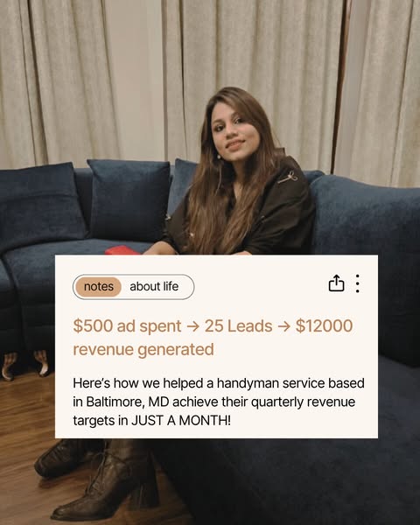420x525 pixels.
Task: Click the handyman service sentence line
Action: pyautogui.click(x=219, y=383)
